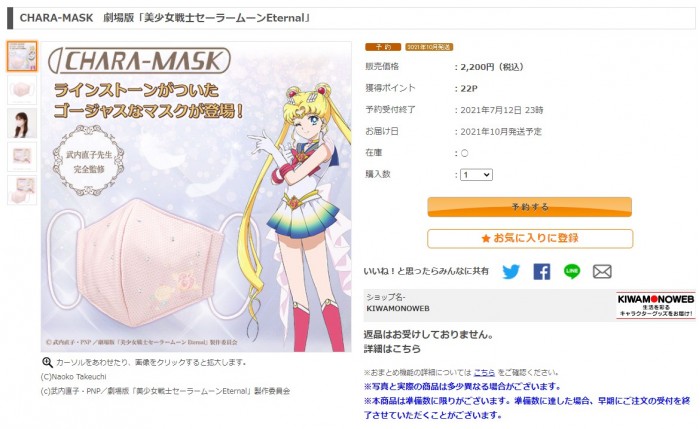Share product via LINE icon
700x429 pixels.
(x=572, y=271)
